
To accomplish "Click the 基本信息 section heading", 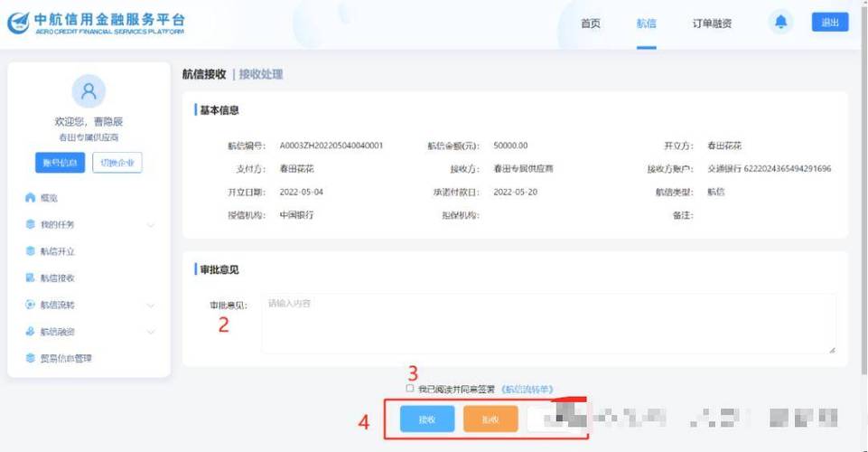I will pyautogui.click(x=219, y=110).
